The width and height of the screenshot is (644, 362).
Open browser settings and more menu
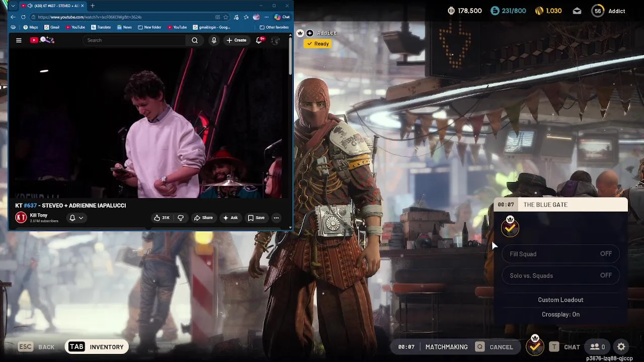(266, 17)
